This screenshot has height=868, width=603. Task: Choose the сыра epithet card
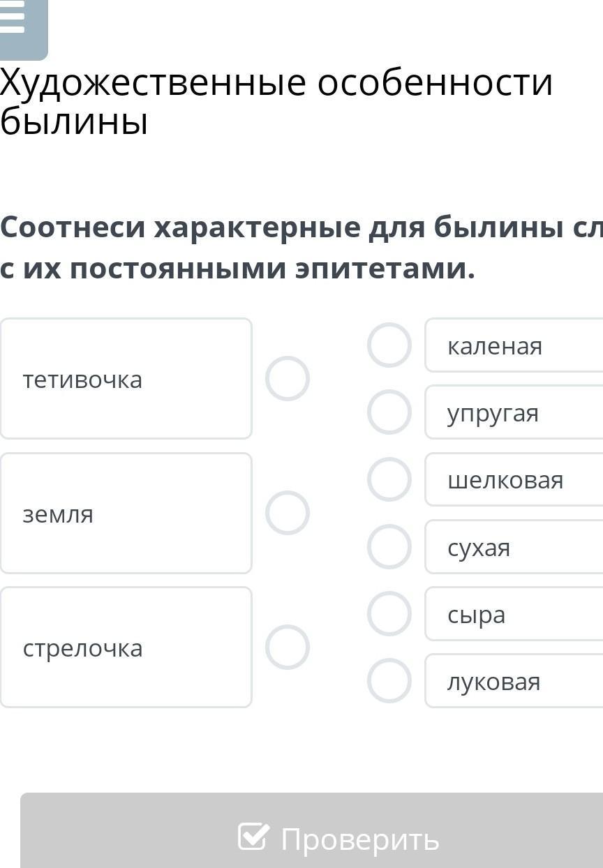click(514, 614)
